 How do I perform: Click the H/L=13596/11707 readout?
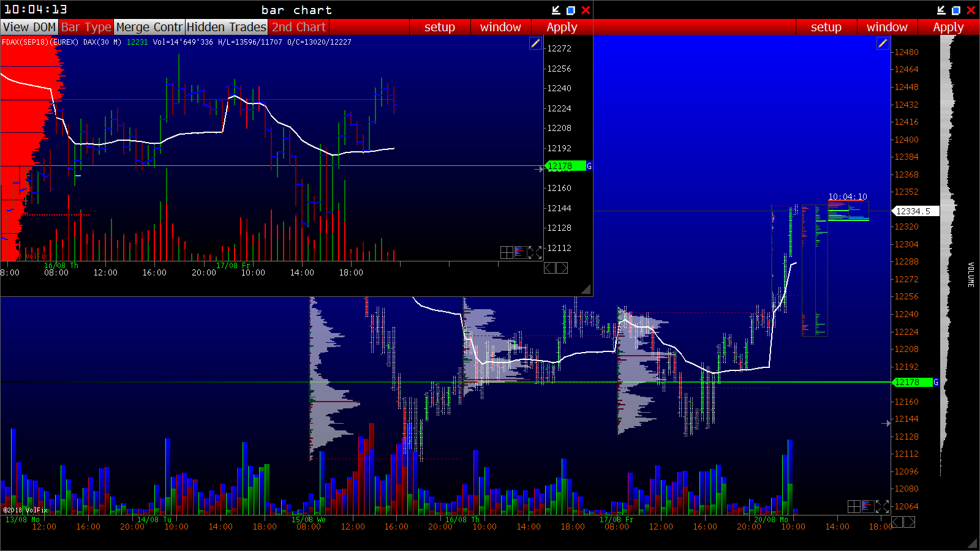point(250,42)
